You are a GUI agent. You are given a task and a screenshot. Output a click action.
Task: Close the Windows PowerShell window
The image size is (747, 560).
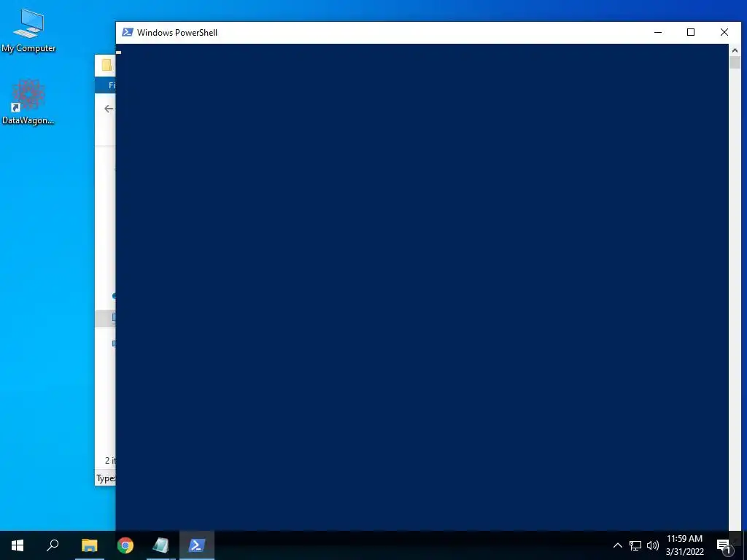(724, 32)
